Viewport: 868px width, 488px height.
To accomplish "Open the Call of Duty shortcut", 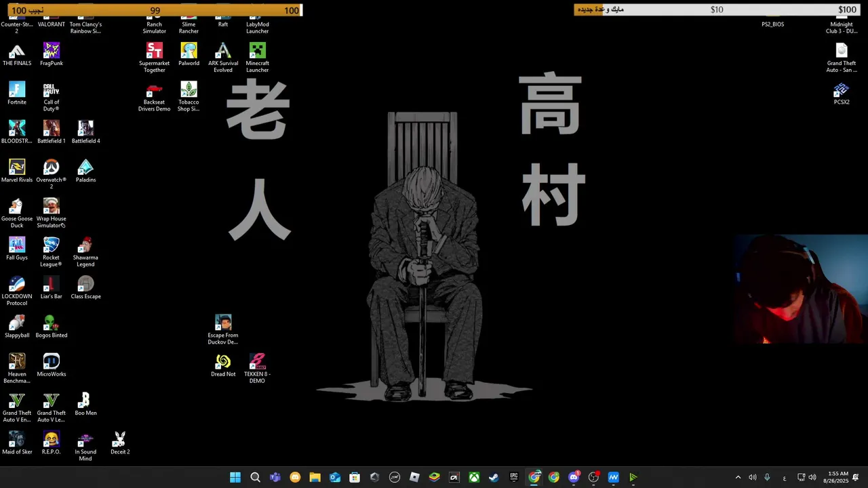I will click(x=52, y=97).
